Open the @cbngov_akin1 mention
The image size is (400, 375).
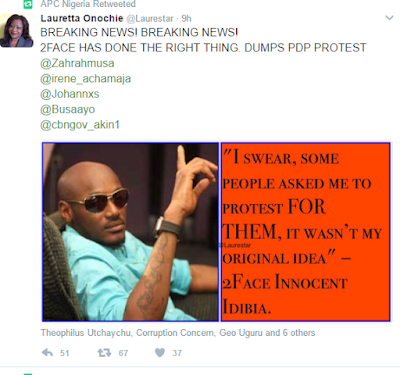[80, 125]
